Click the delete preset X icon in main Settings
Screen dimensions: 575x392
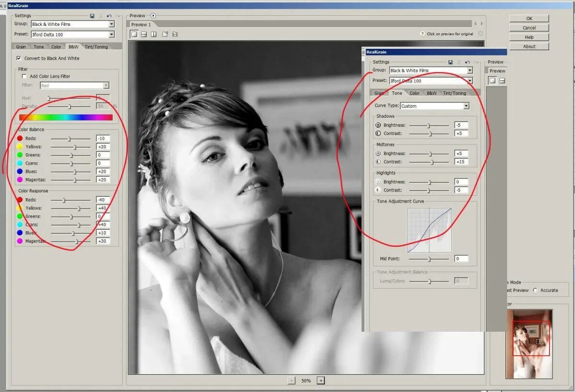[x=101, y=16]
